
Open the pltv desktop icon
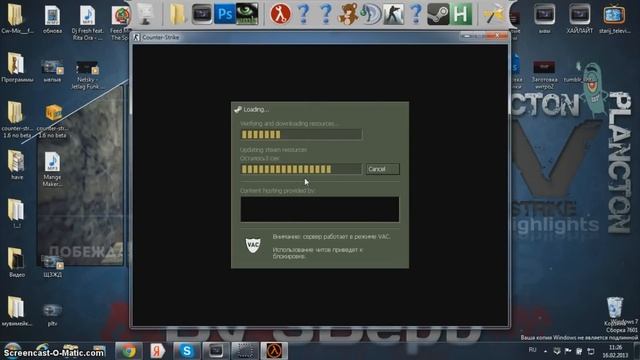coord(52,314)
